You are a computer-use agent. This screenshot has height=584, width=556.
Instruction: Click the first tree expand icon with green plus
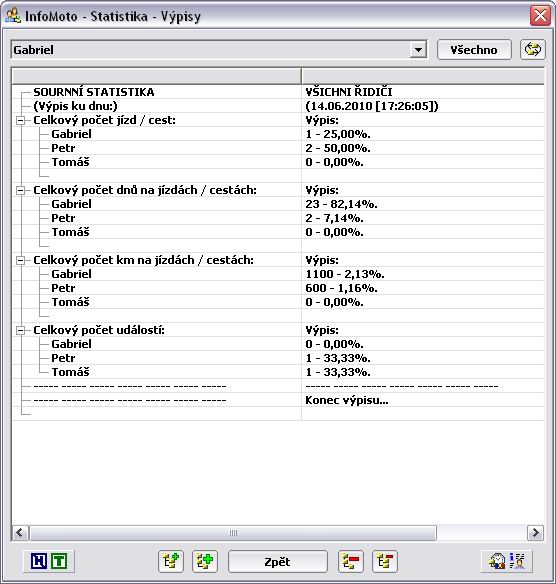coord(171,561)
